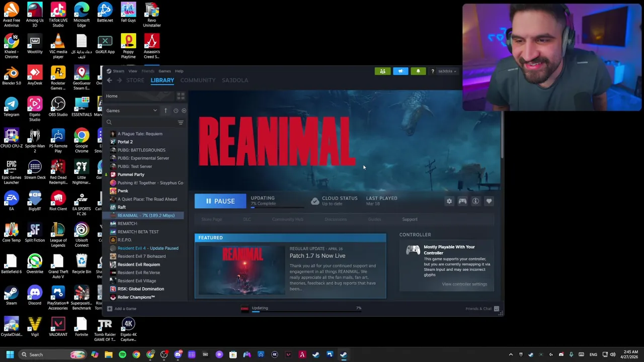Switch to the STORE tab

click(135, 80)
